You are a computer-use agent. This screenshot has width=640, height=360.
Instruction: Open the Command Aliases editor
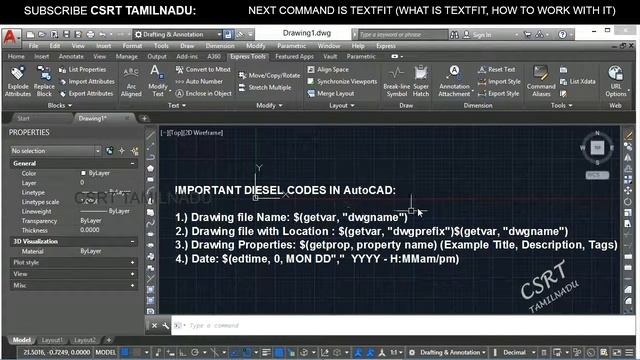(x=541, y=81)
